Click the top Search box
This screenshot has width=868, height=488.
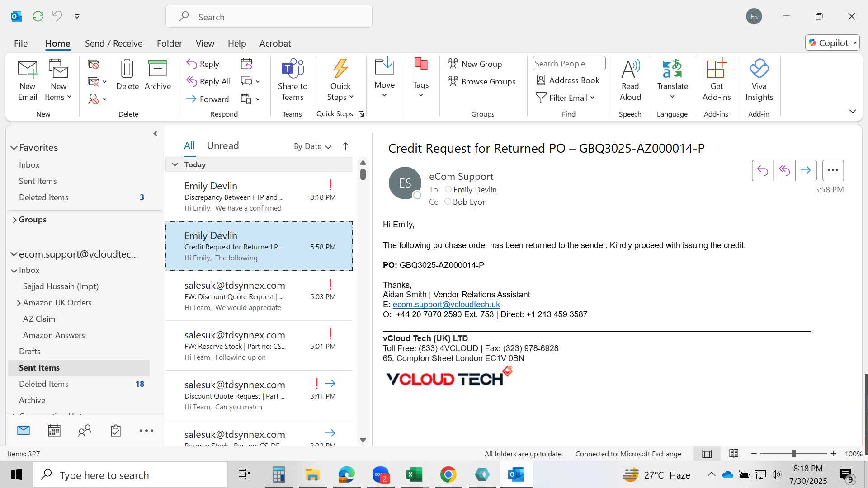pos(269,17)
